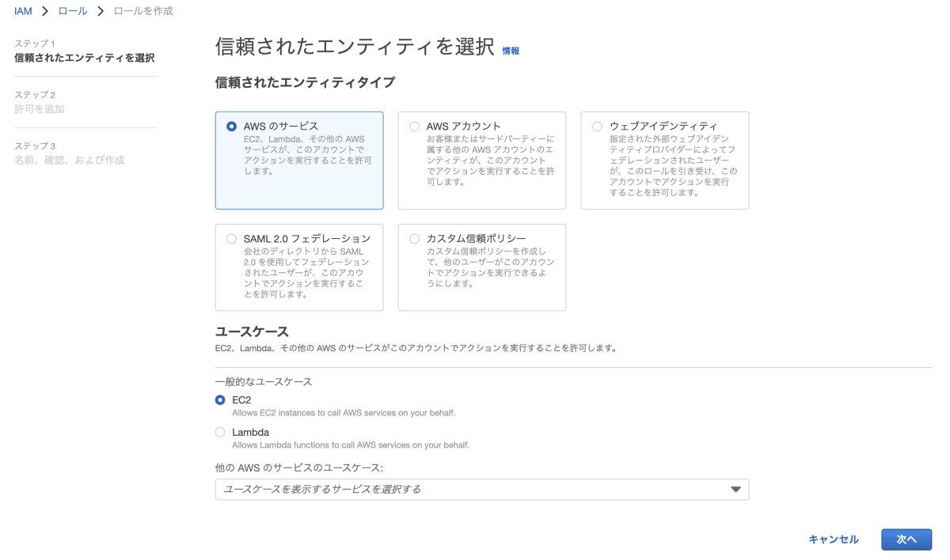Click the breadcrumb chevron after IAM
Screen dimensions: 950x560
click(45, 11)
